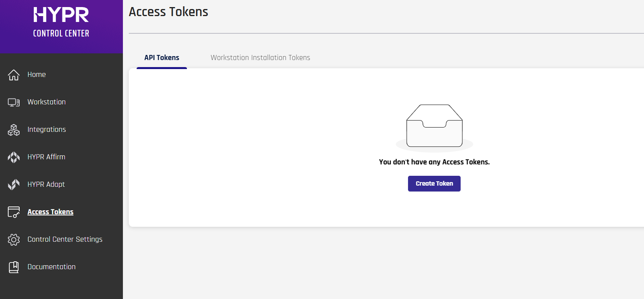Switch to the API Tokens tab

tap(162, 58)
